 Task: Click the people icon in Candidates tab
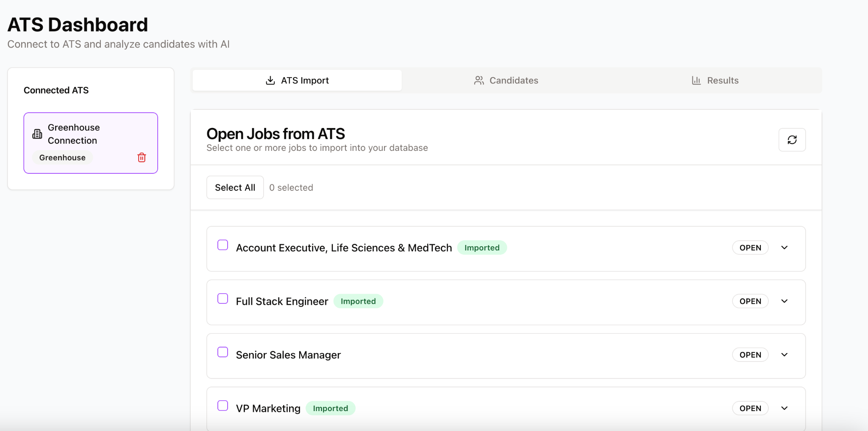pyautogui.click(x=479, y=81)
